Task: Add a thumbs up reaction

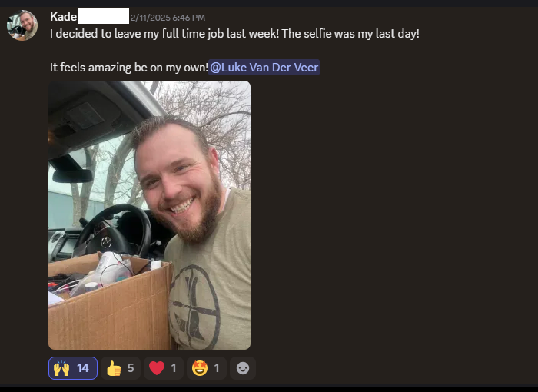Action: click(121, 368)
